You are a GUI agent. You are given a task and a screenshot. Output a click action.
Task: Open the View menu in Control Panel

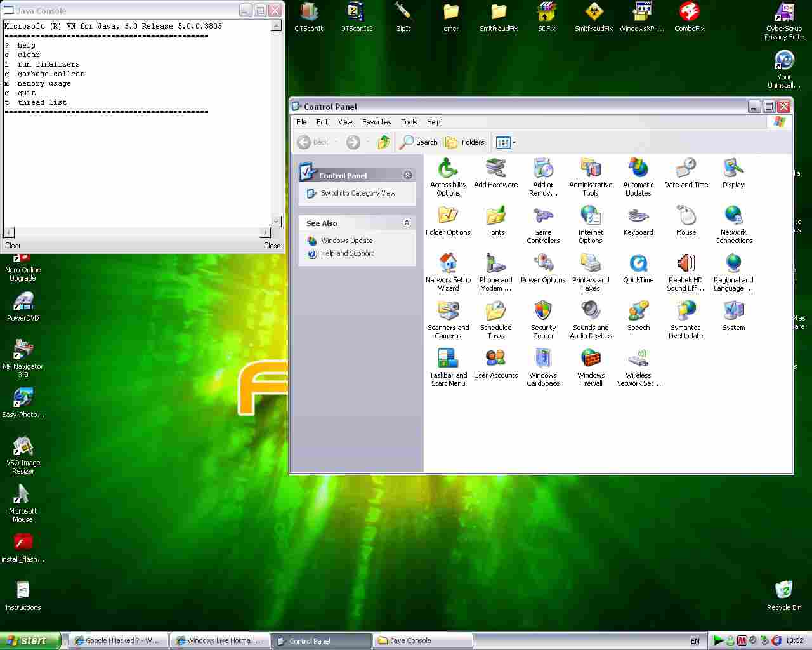click(x=345, y=122)
